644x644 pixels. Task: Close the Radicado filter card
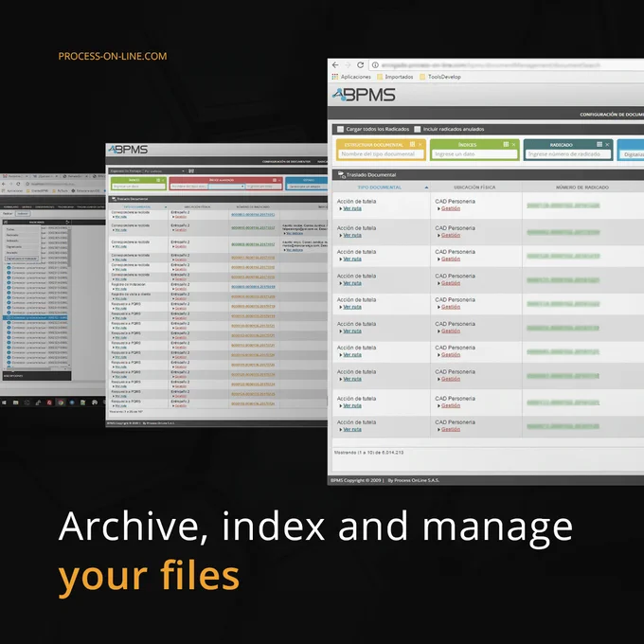pyautogui.click(x=607, y=145)
